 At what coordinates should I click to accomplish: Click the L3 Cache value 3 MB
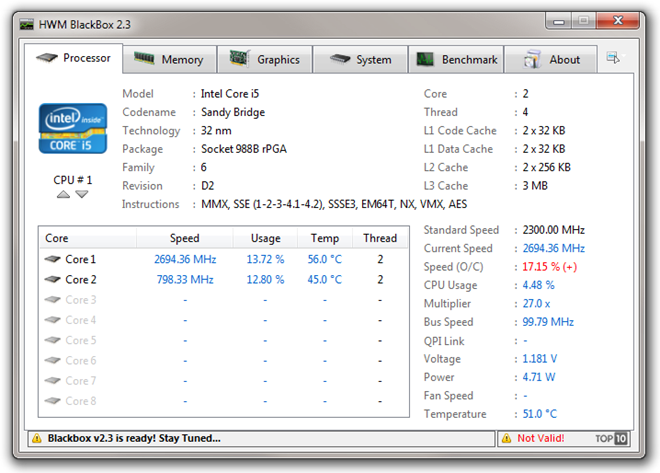pyautogui.click(x=535, y=186)
